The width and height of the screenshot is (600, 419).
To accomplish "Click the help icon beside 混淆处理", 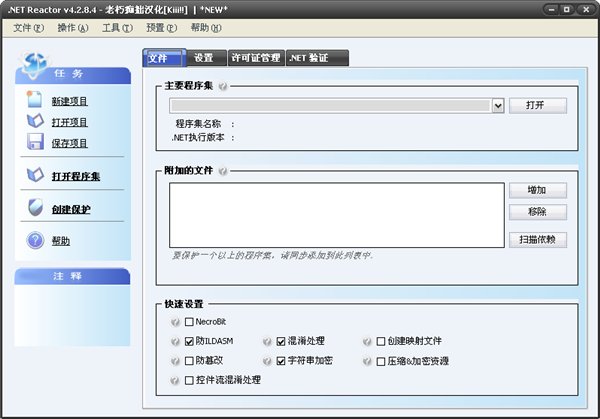I will 267,341.
